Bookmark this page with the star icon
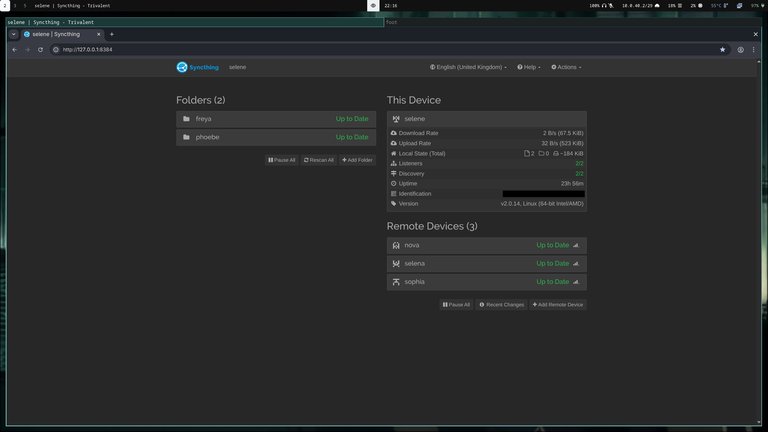768x432 pixels. coord(722,49)
